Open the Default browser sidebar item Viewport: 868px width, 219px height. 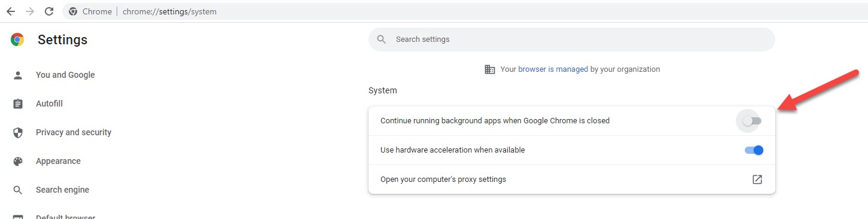point(65,217)
